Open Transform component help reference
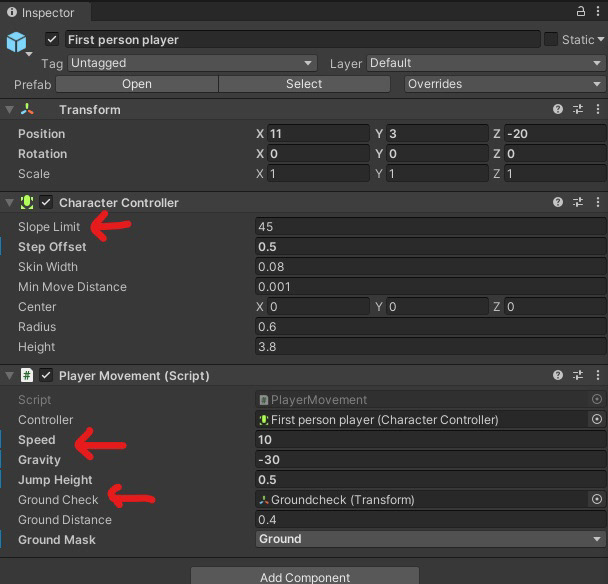 pos(558,109)
